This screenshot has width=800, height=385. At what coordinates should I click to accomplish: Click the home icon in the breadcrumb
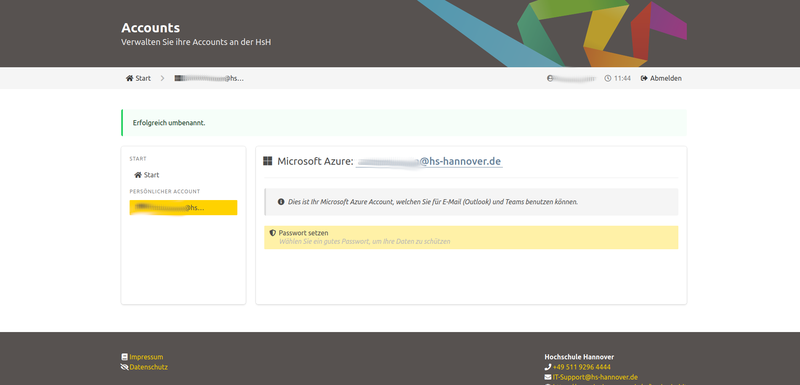130,79
